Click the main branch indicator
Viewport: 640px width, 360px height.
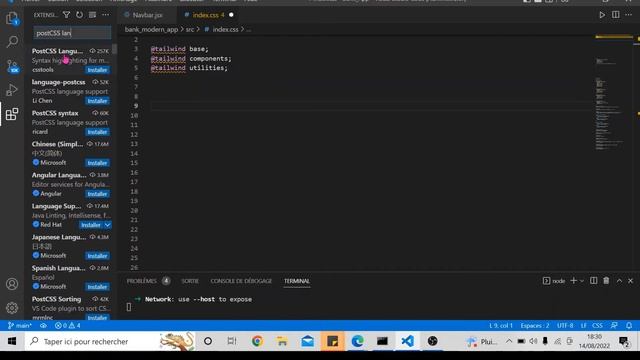pyautogui.click(x=19, y=325)
